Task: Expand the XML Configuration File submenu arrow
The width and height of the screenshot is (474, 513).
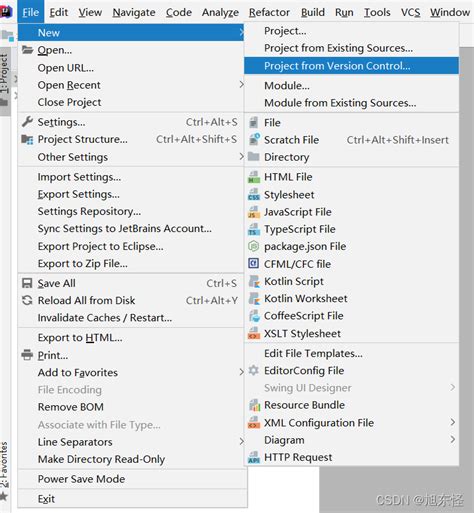Action: point(452,422)
